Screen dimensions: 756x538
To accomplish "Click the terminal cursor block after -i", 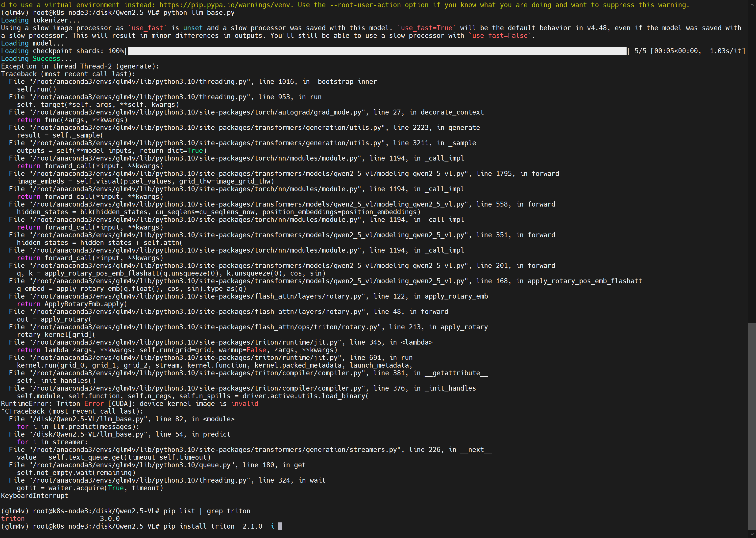I will [280, 526].
